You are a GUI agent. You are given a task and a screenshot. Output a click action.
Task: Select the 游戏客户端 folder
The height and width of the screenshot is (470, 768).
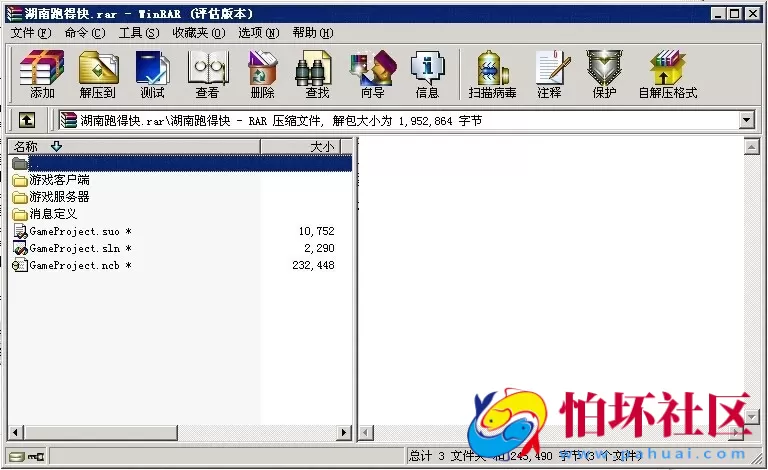point(59,180)
